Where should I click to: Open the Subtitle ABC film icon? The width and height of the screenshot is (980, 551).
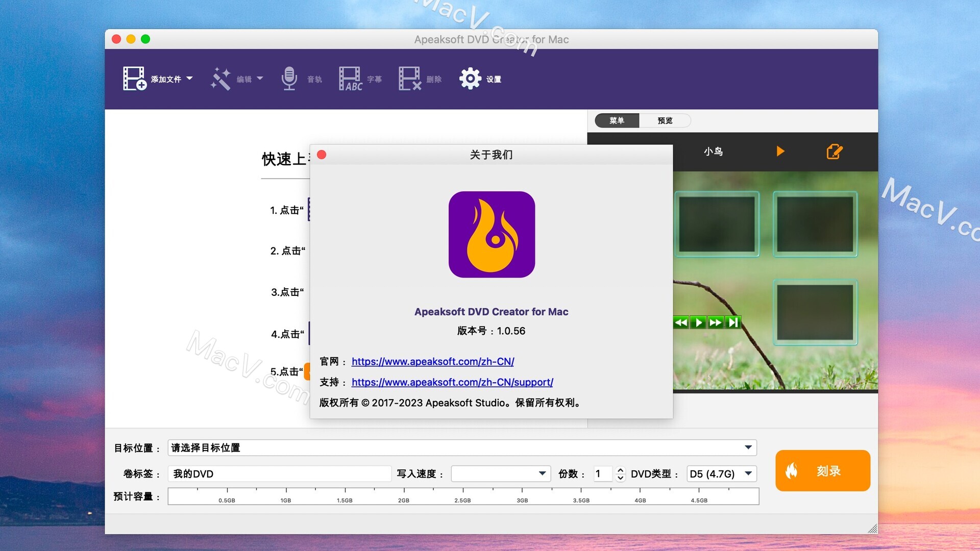click(x=350, y=79)
